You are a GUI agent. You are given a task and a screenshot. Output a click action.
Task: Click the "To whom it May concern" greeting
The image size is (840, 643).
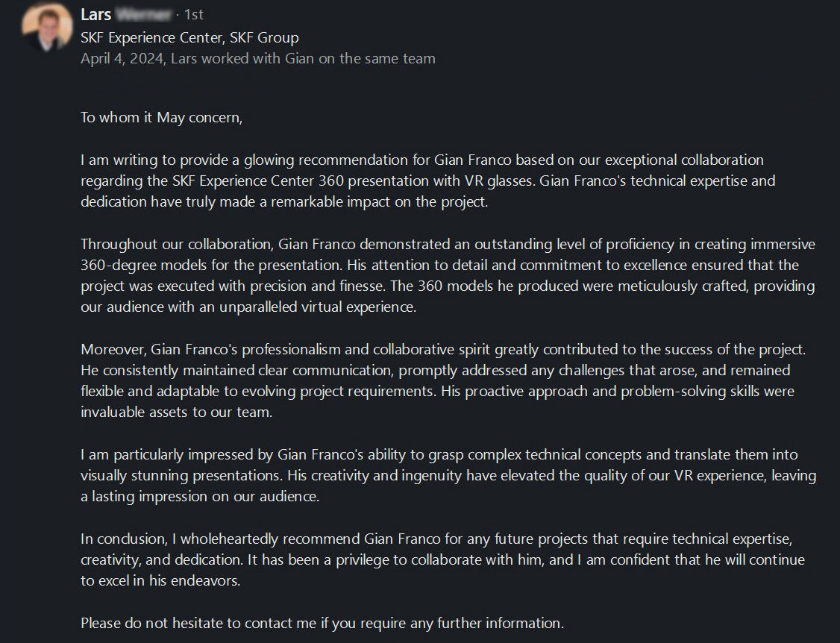click(x=161, y=117)
